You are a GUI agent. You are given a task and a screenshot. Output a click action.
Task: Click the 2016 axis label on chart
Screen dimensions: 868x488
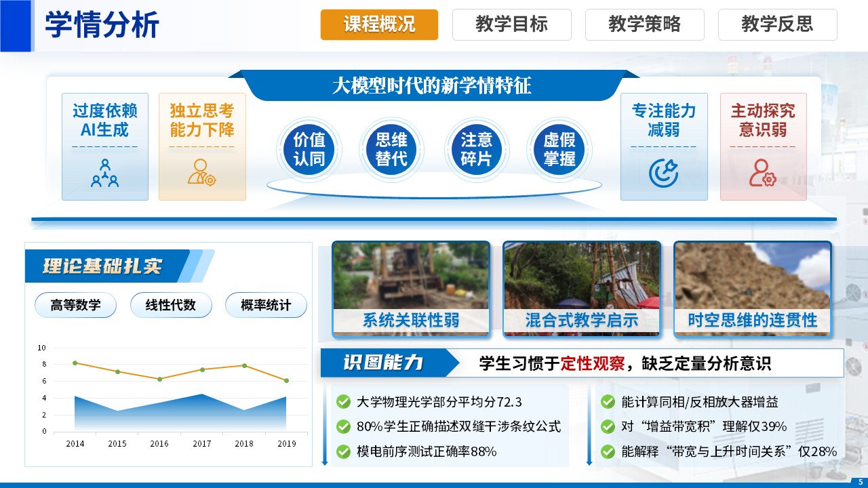click(x=159, y=444)
